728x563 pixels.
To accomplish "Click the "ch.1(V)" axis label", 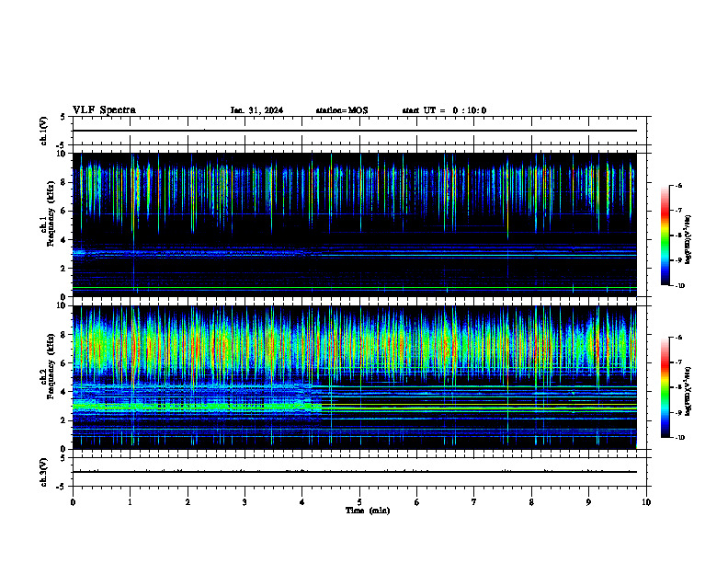I will tap(43, 131).
